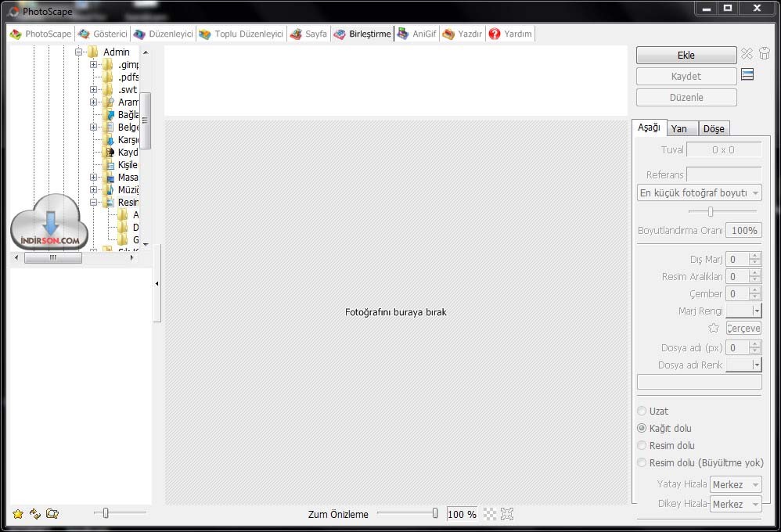Open the Dikey Hizala dropdown
Screen dimensions: 781x532
click(736, 504)
